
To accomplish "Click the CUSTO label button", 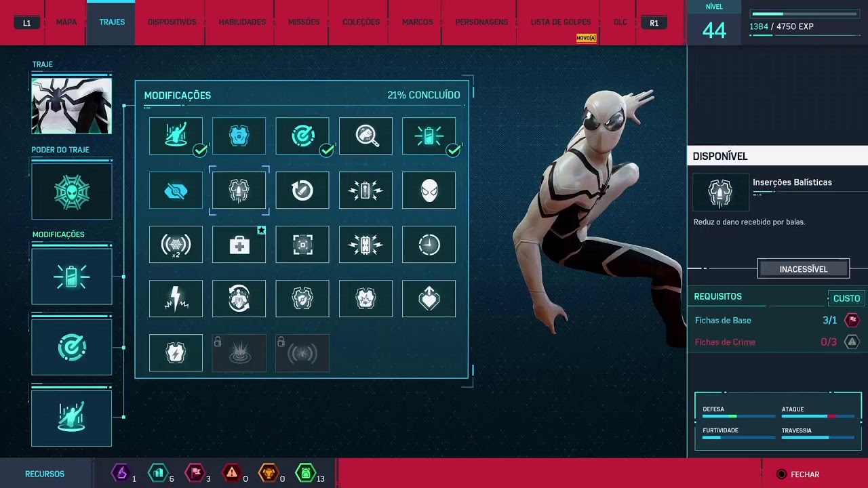I will pos(846,298).
